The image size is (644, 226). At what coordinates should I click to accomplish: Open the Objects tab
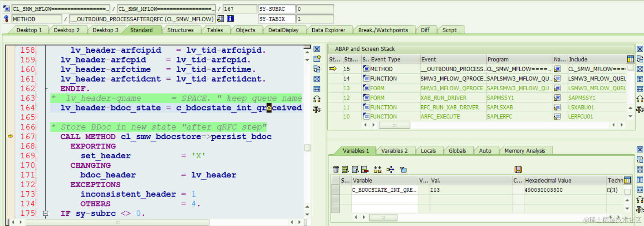pos(245,30)
